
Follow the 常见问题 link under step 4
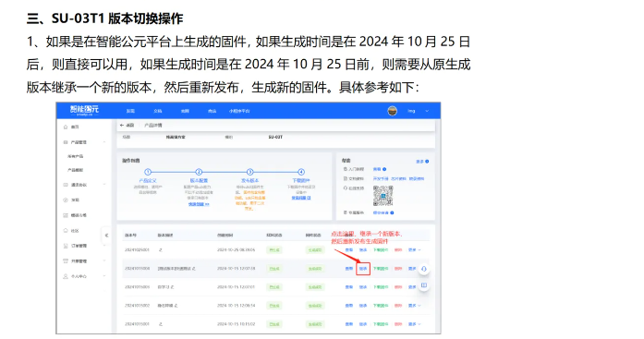[301, 198]
